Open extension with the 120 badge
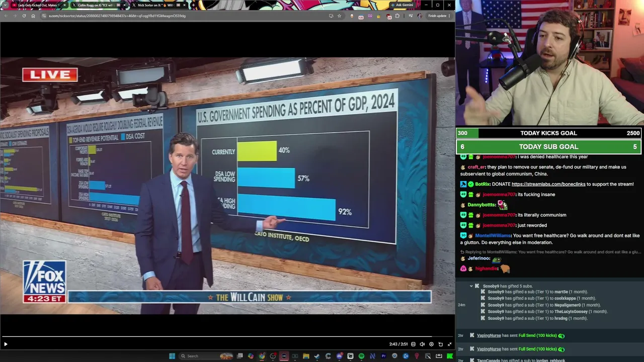 click(x=361, y=16)
